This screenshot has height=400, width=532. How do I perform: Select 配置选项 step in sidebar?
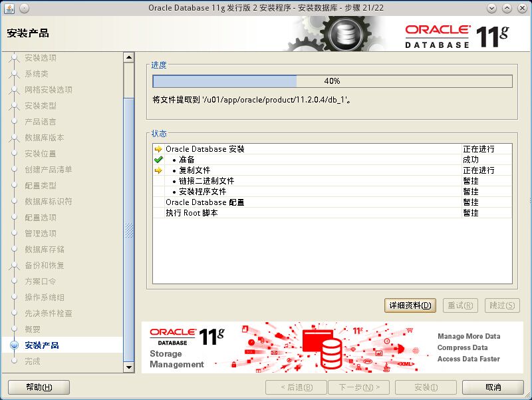point(41,218)
